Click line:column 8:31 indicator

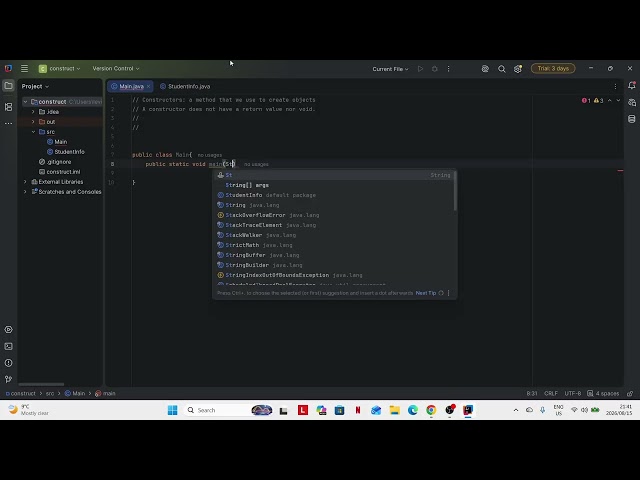532,393
